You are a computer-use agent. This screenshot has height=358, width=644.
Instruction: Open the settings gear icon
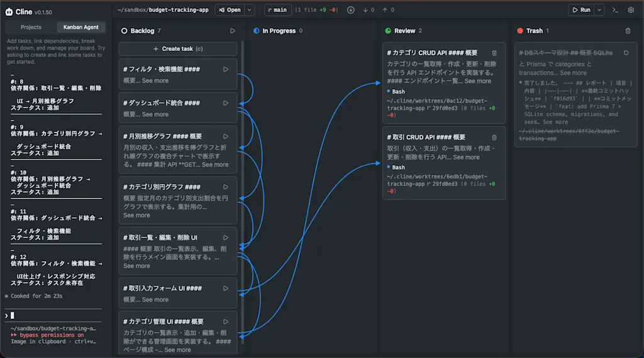(631, 10)
